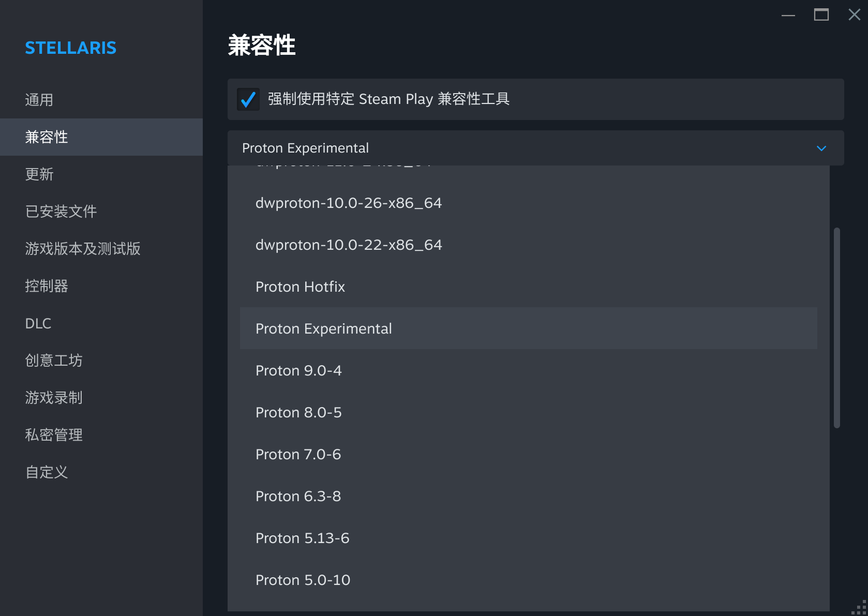The image size is (868, 616).
Task: Select Proton 9.0-4
Action: [x=529, y=370]
